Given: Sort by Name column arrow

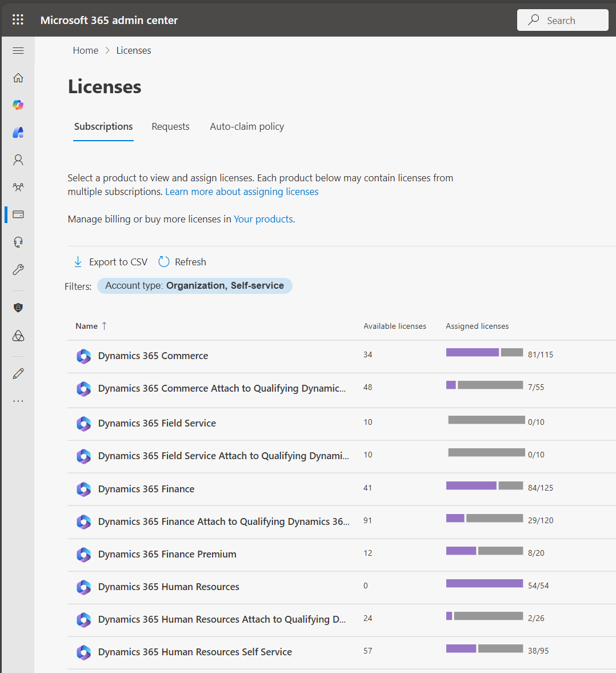Looking at the screenshot, I should (104, 326).
